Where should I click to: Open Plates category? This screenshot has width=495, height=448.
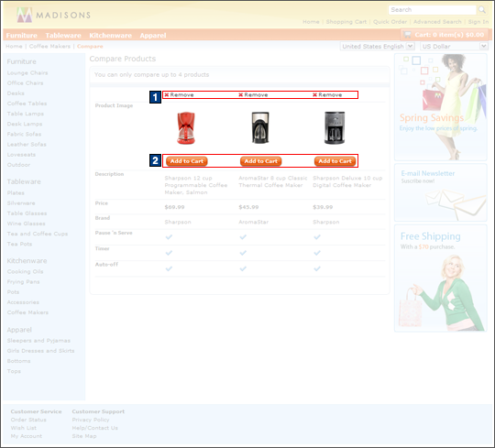(x=16, y=192)
